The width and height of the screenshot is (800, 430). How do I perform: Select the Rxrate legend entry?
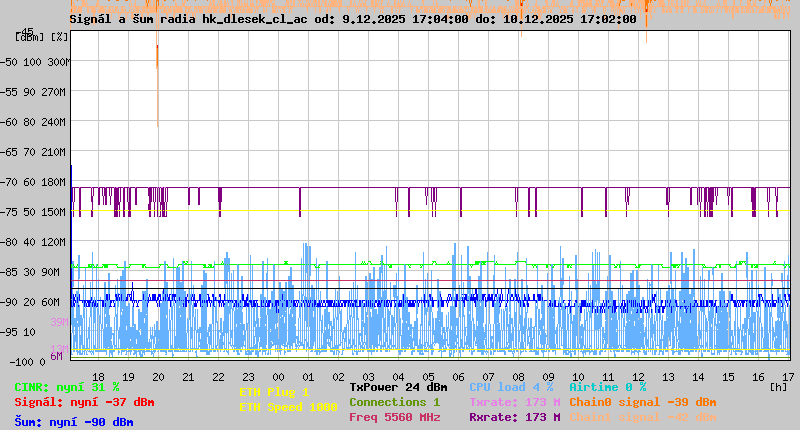[514, 417]
